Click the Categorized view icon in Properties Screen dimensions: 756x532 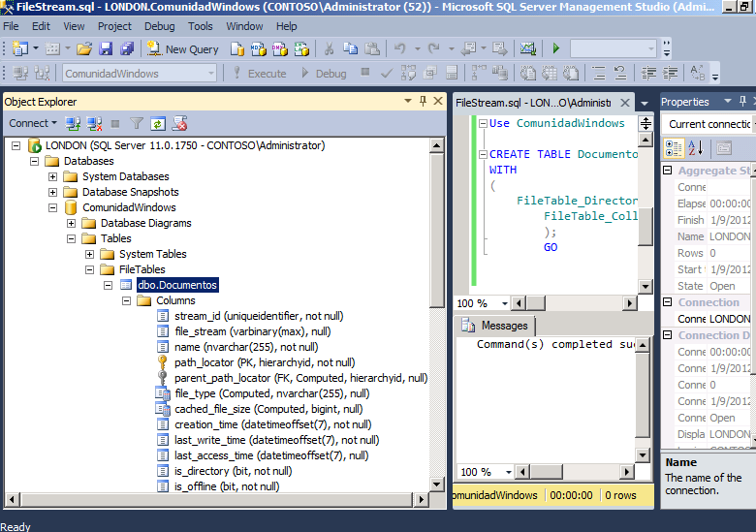point(673,148)
